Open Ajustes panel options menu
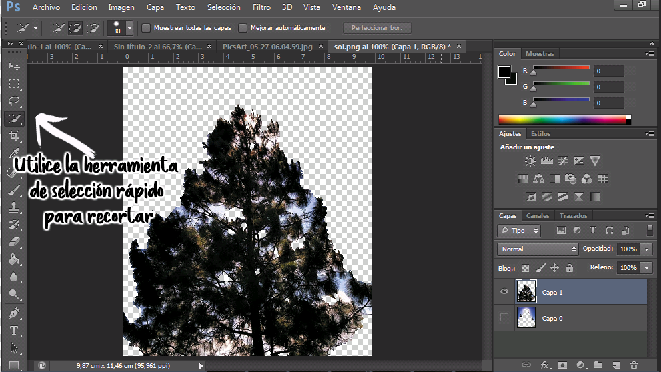Image resolution: width=661 pixels, height=372 pixels. coord(650,134)
